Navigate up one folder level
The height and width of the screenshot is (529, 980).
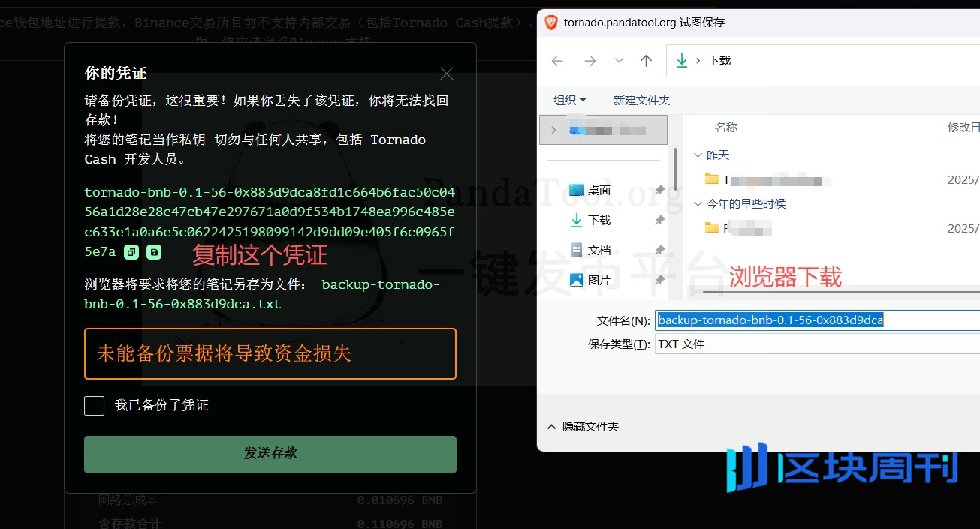point(646,61)
